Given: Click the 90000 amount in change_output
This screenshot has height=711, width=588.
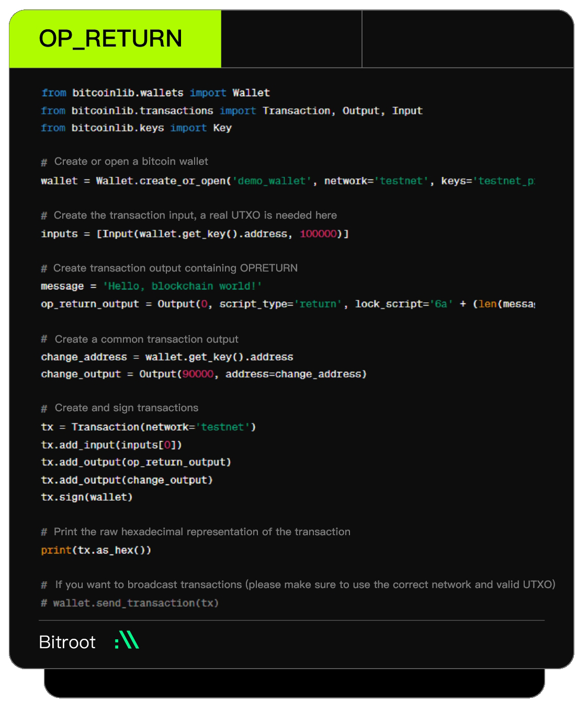Looking at the screenshot, I should tap(198, 374).
